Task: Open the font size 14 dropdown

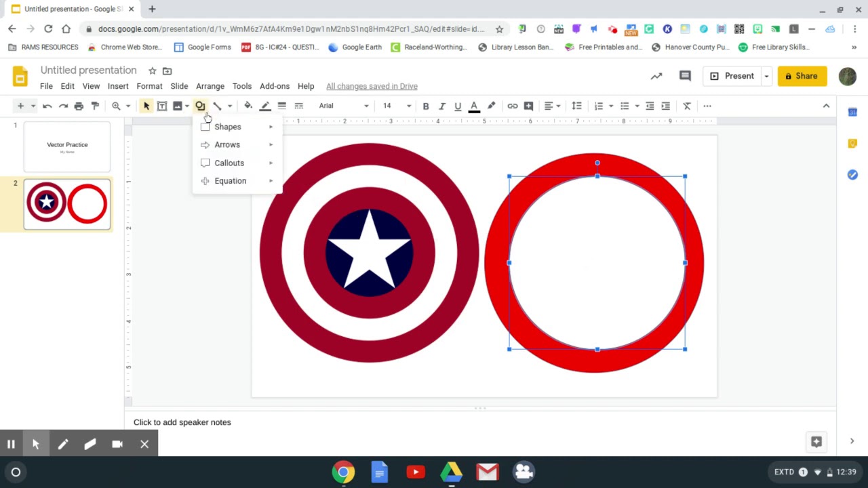Action: point(397,106)
